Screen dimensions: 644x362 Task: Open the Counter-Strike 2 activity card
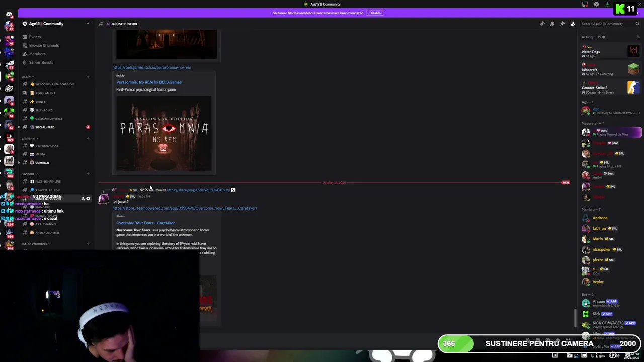(x=610, y=87)
